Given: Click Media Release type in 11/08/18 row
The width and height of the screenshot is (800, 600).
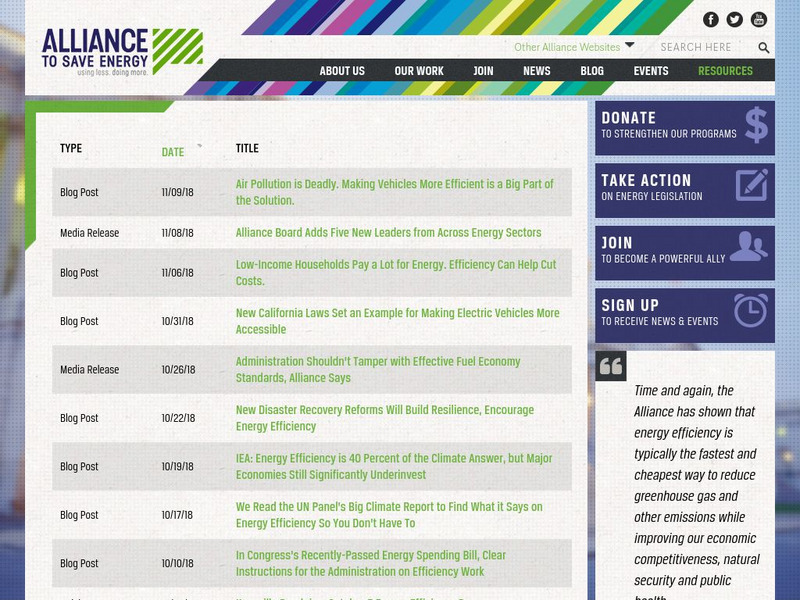Looking at the screenshot, I should [89, 233].
